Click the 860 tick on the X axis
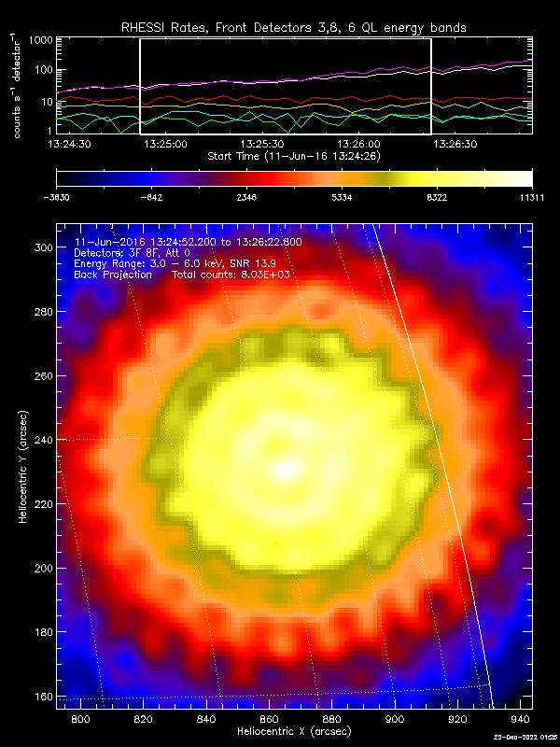 click(269, 719)
